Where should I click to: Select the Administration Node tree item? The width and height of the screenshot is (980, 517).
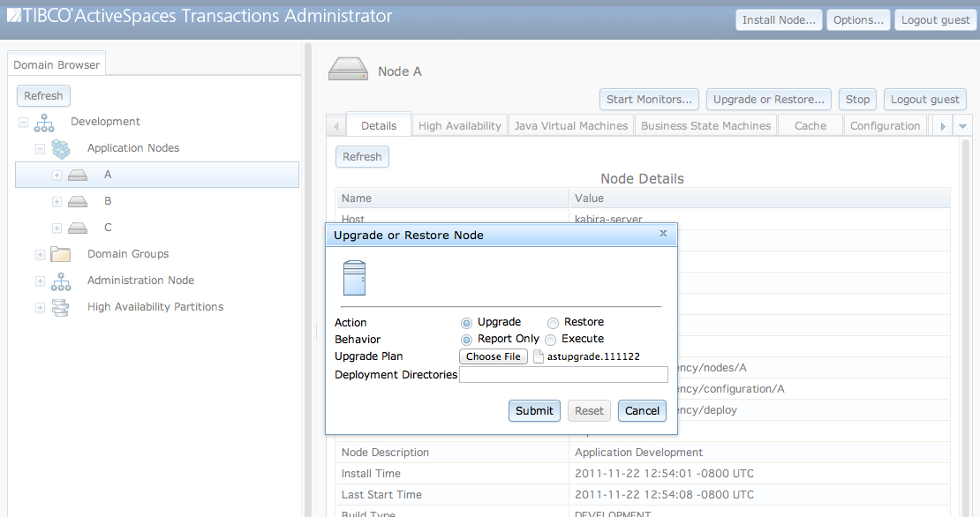(140, 281)
